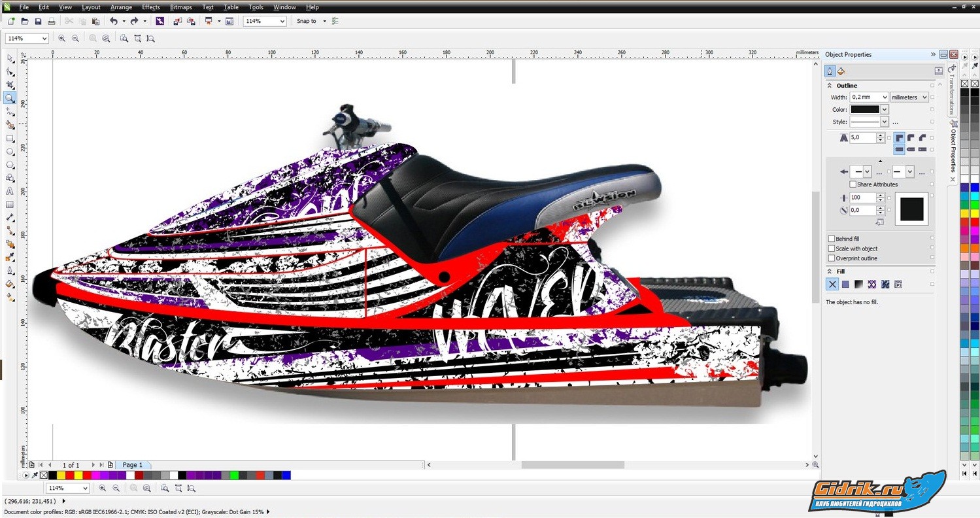Click the Print icon in the toolbar

pos(52,22)
